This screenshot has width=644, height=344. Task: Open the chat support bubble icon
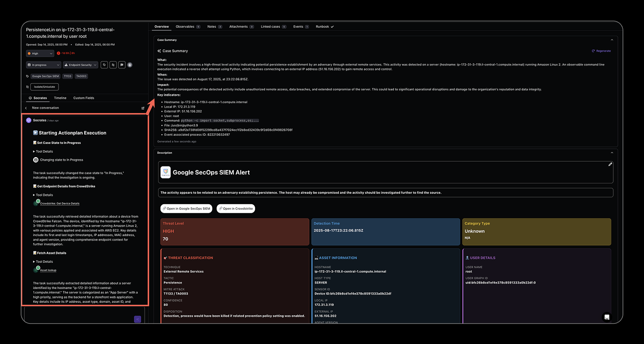(x=607, y=317)
